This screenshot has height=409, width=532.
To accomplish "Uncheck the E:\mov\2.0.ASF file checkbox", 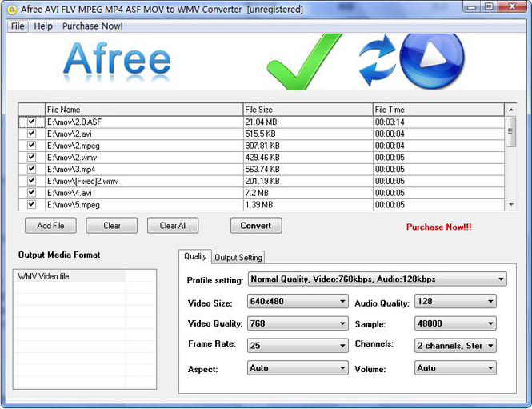I will tap(31, 122).
